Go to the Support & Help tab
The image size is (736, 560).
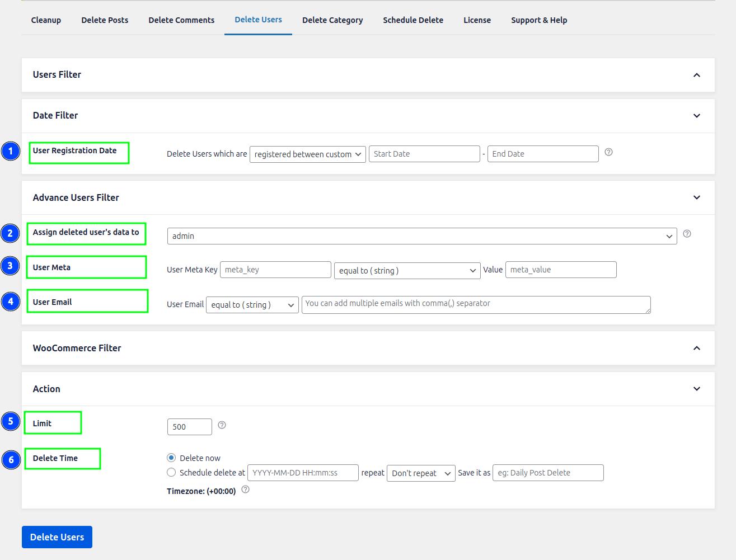pyautogui.click(x=538, y=20)
